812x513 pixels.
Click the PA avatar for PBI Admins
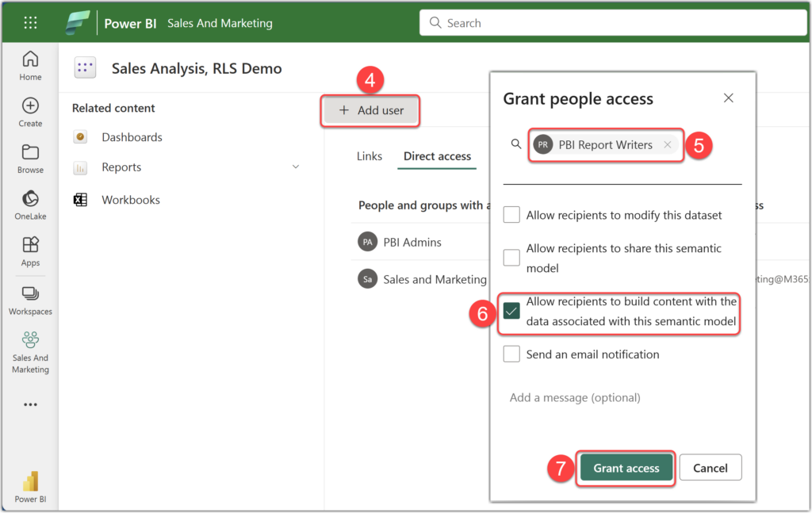(367, 242)
